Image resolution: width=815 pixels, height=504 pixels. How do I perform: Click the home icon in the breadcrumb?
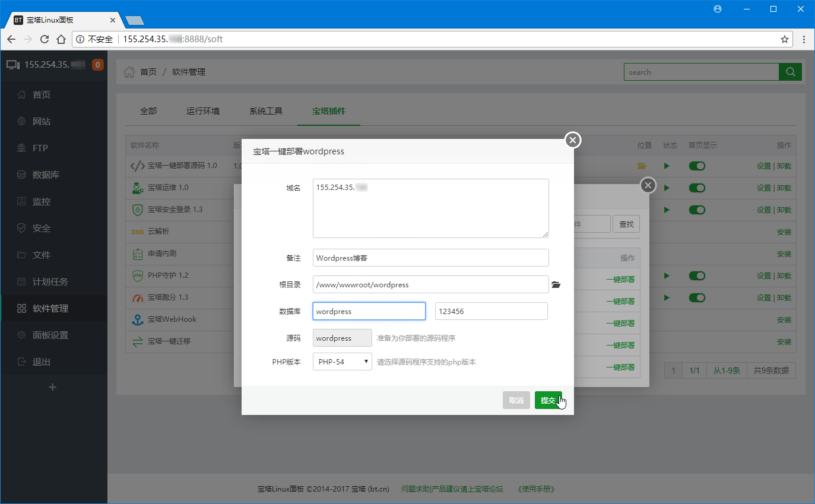pos(128,72)
